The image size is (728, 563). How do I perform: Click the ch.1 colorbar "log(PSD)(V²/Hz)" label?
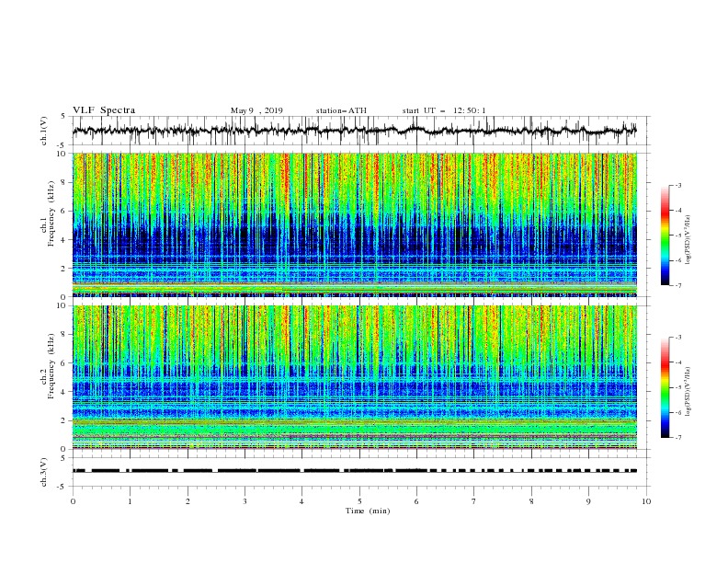point(688,240)
